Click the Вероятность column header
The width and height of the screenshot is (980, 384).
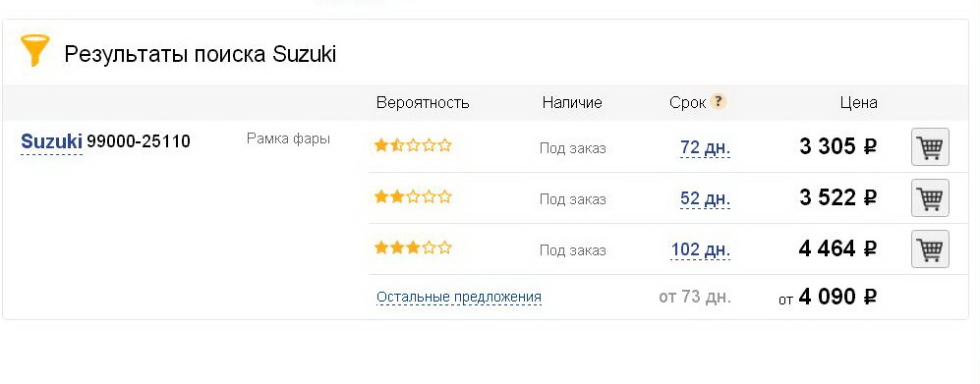pyautogui.click(x=423, y=102)
